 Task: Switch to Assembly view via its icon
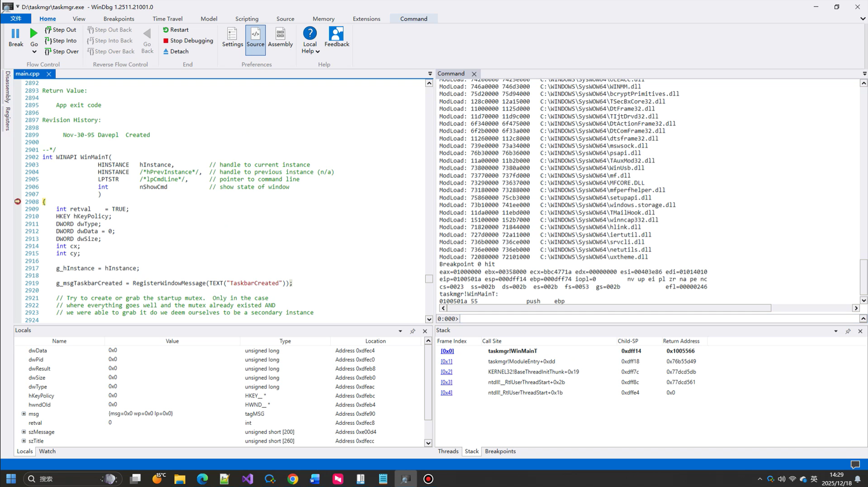(x=280, y=38)
